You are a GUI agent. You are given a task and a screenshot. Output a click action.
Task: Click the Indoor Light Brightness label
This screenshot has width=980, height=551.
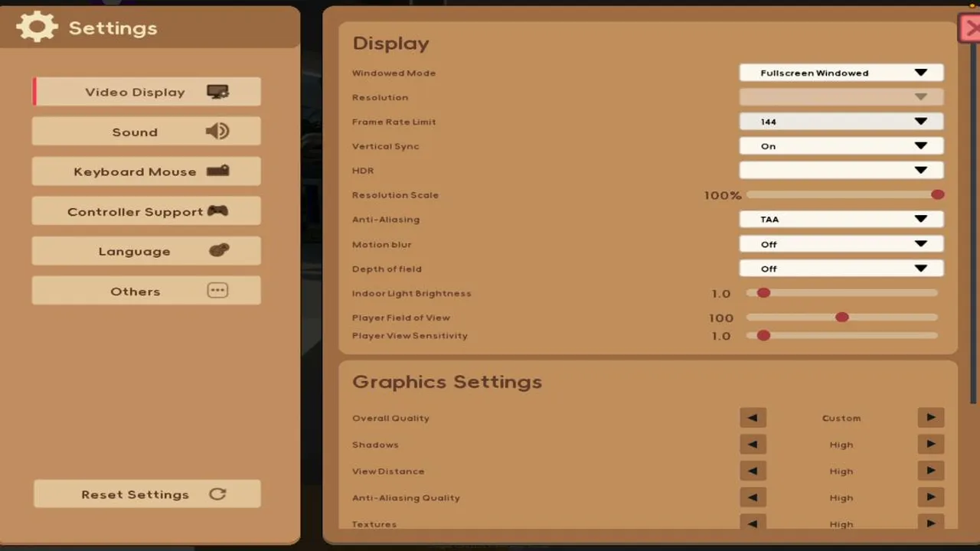coord(412,294)
